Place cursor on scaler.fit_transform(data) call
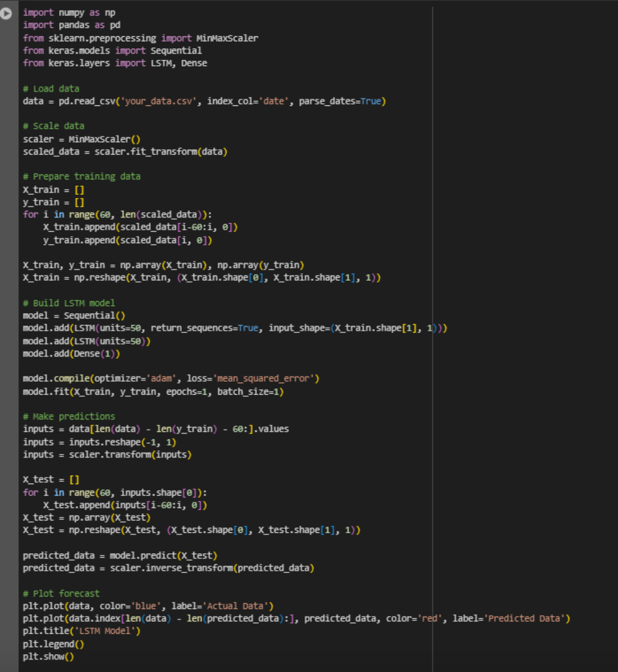 pos(160,152)
